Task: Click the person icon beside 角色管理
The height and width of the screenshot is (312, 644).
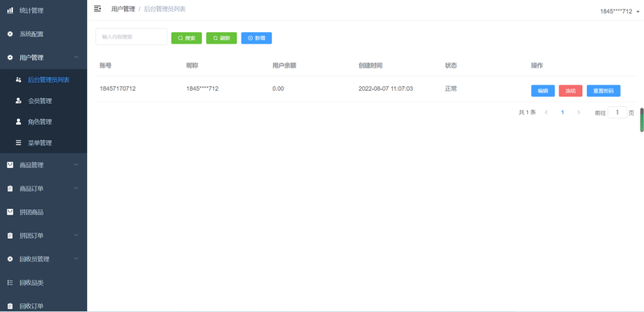Action: [18, 121]
